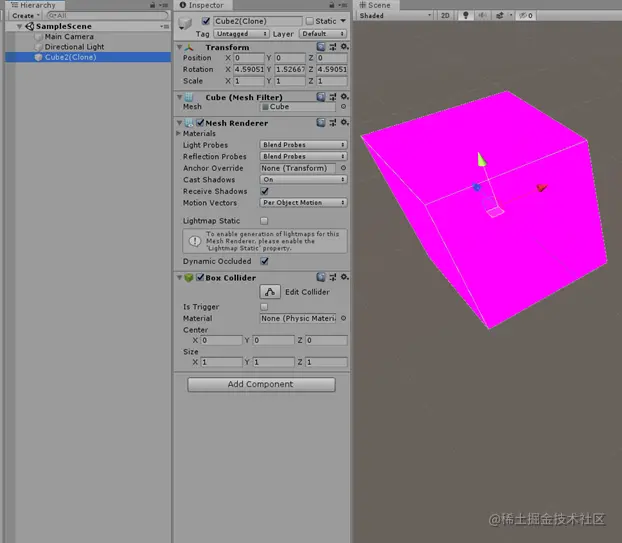Image resolution: width=622 pixels, height=543 pixels.
Task: Enable the Static checkbox
Action: 309,21
